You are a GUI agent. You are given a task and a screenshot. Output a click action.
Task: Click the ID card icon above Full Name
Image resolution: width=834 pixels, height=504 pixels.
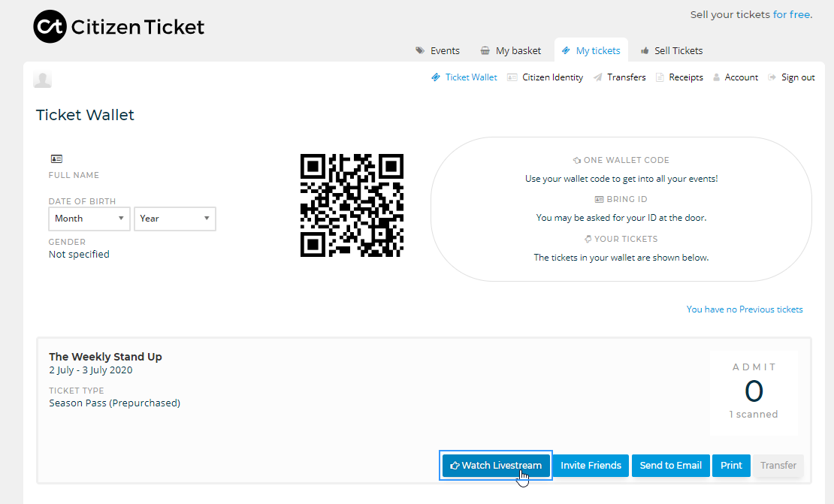pos(56,158)
